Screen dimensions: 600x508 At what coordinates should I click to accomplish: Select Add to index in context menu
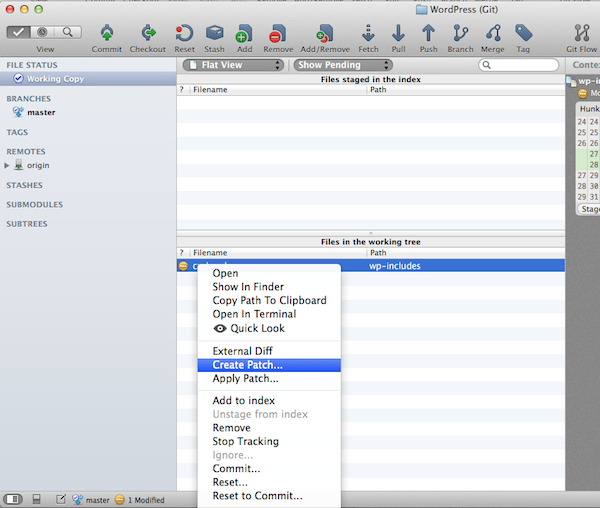[243, 400]
